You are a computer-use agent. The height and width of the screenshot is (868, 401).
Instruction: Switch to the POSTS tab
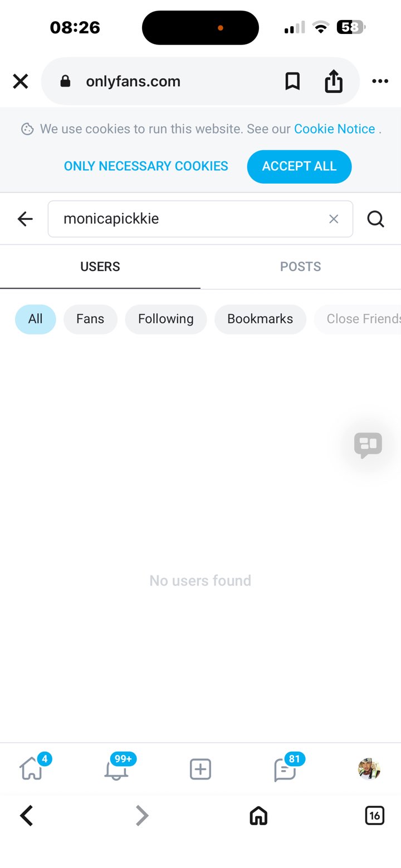point(301,267)
